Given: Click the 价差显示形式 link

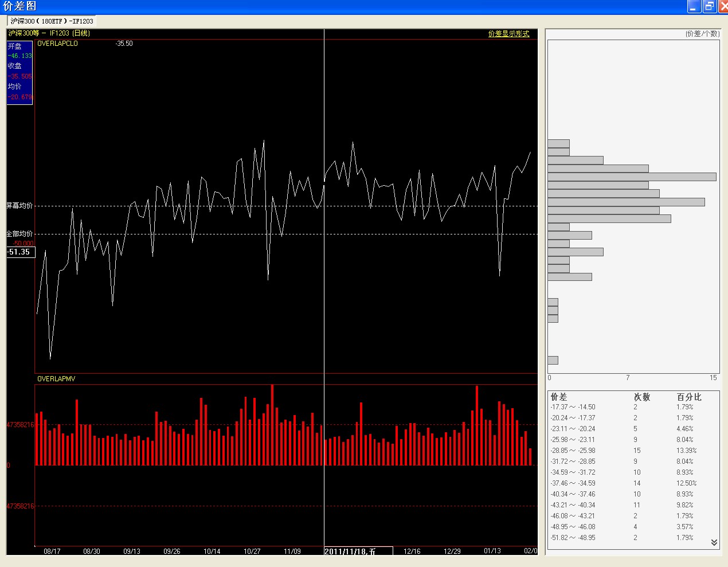Looking at the screenshot, I should coord(508,34).
